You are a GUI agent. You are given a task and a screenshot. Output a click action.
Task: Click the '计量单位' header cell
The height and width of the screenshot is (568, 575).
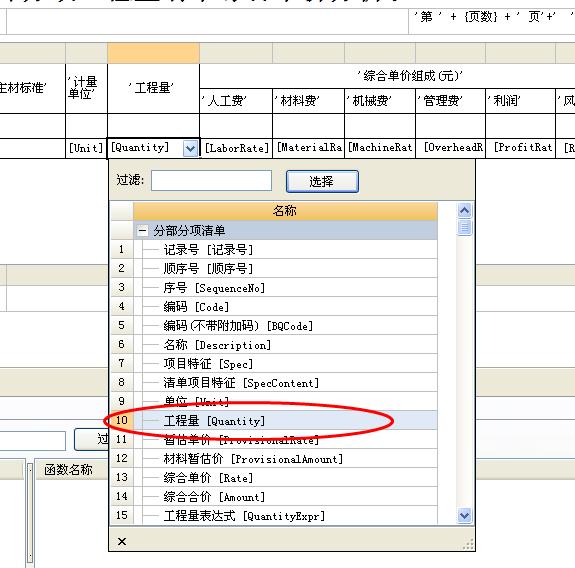click(86, 88)
